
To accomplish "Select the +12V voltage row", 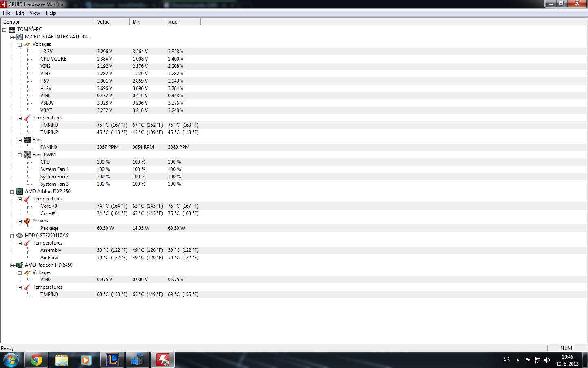I will tap(313, 88).
